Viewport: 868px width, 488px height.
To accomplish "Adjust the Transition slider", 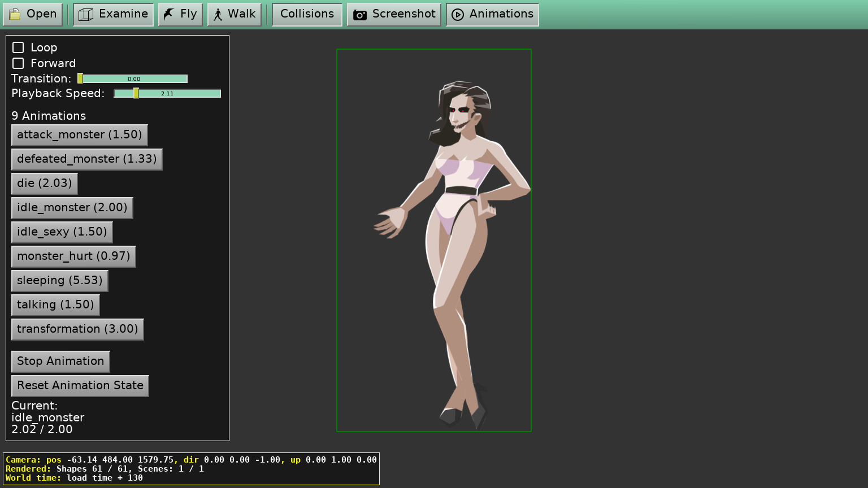I will (133, 79).
